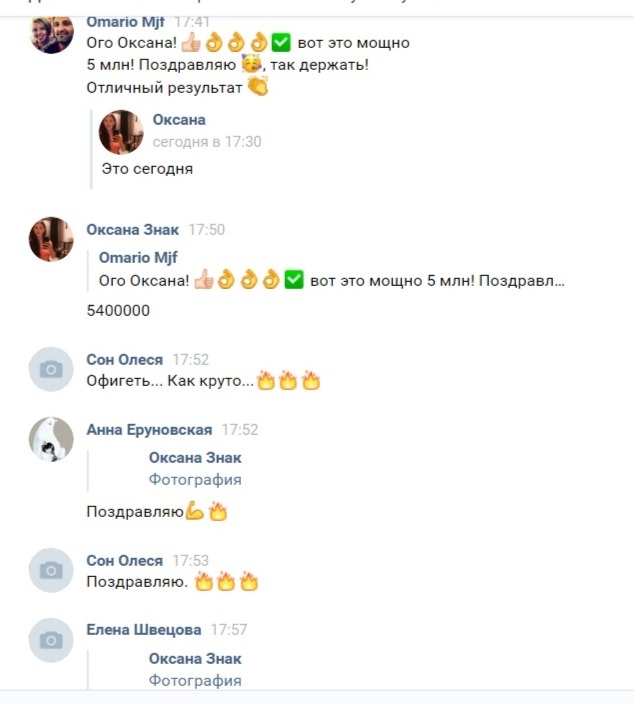Viewport: 634px width, 704px height.
Task: Click quoted text 'Ого Оксана' reply preview
Action: [331, 281]
